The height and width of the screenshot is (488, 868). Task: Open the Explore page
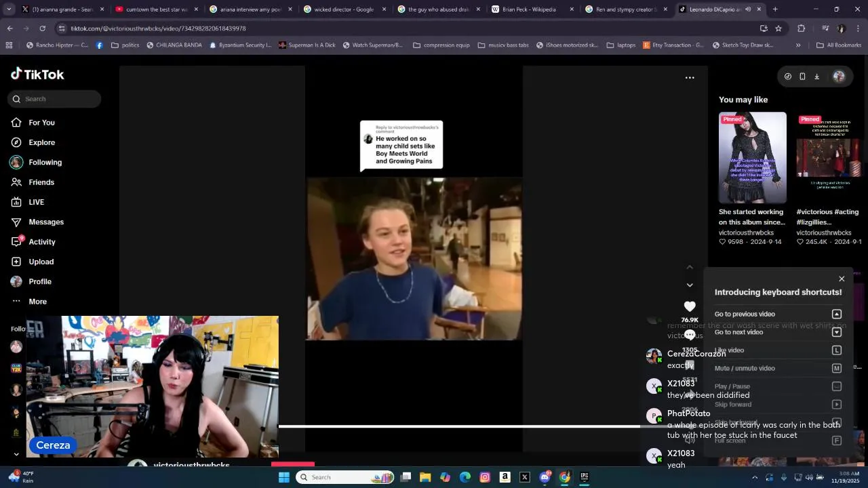tap(41, 142)
